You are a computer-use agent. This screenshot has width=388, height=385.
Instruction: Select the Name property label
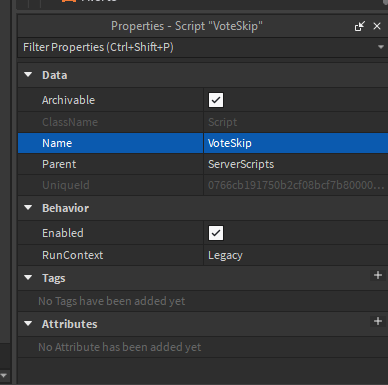click(57, 143)
